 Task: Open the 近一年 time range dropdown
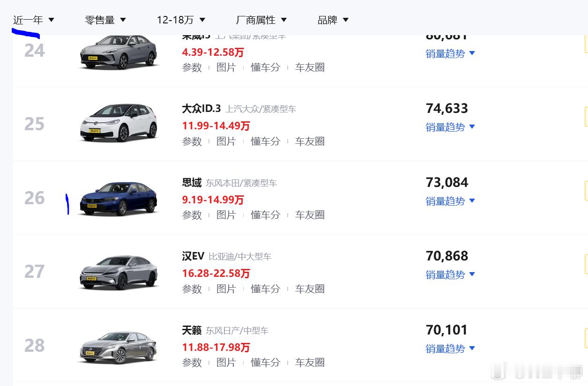click(x=34, y=20)
